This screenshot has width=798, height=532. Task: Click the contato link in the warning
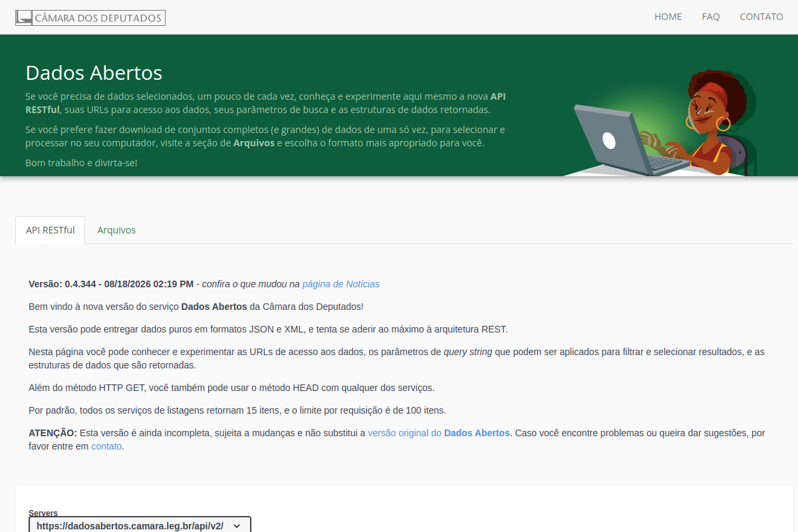(x=106, y=447)
